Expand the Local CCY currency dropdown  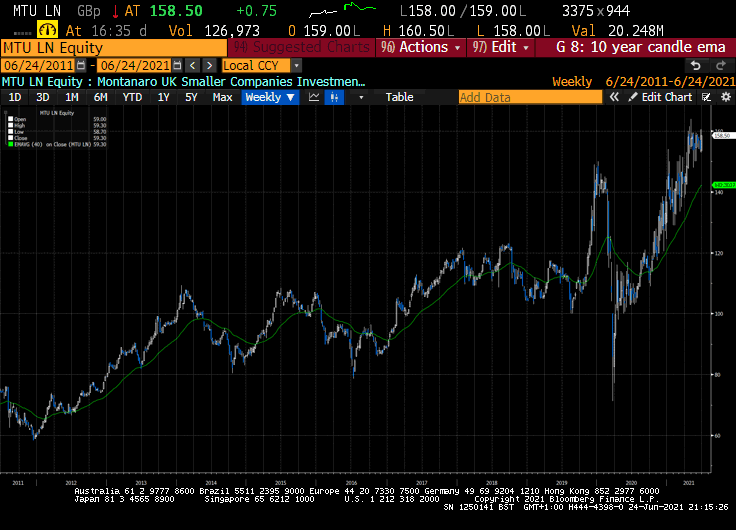click(296, 65)
